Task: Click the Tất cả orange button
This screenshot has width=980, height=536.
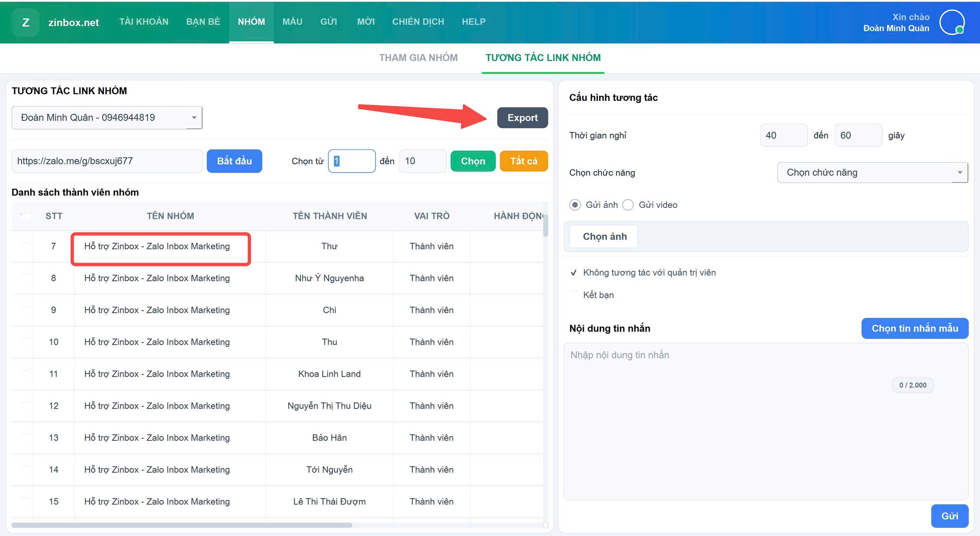Action: point(523,161)
